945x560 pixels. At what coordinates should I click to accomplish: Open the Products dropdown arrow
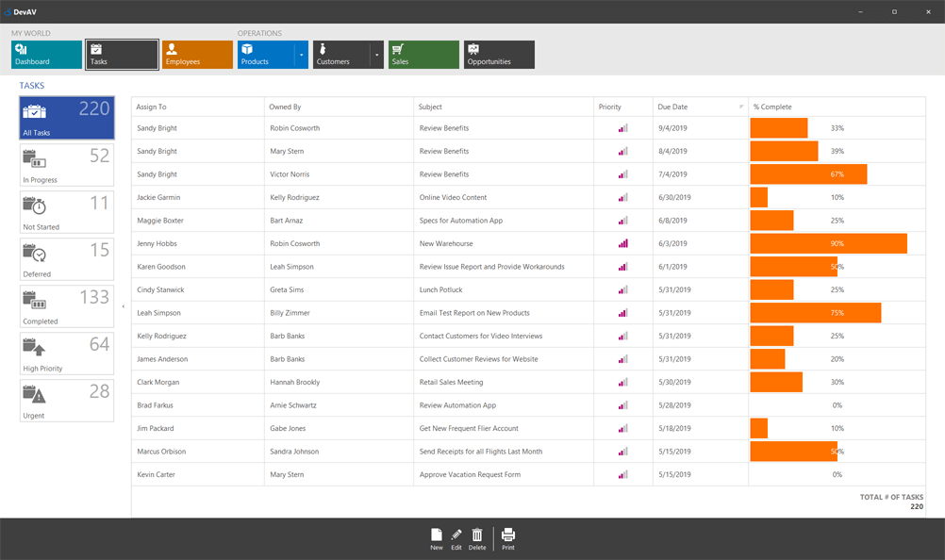pyautogui.click(x=301, y=55)
